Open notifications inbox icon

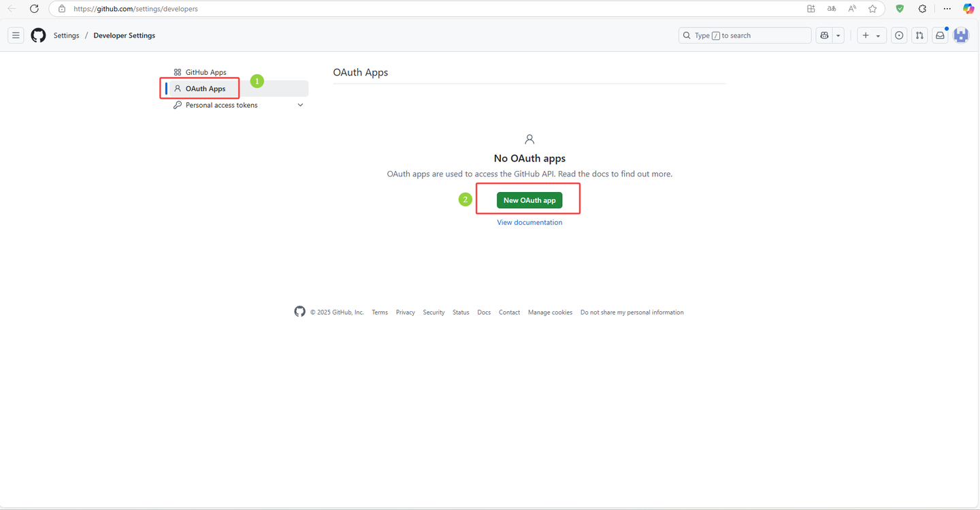pos(940,35)
